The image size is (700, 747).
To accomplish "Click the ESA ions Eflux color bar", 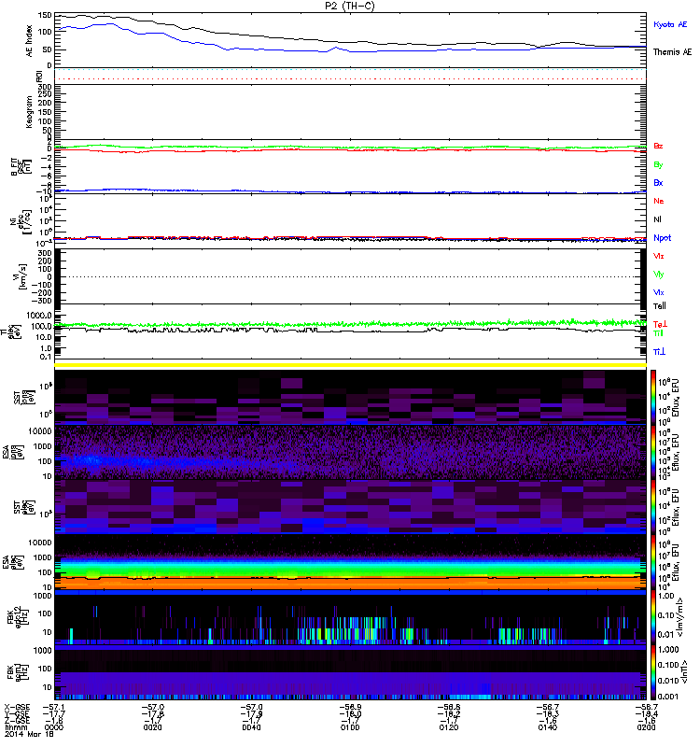I will coord(654,452).
